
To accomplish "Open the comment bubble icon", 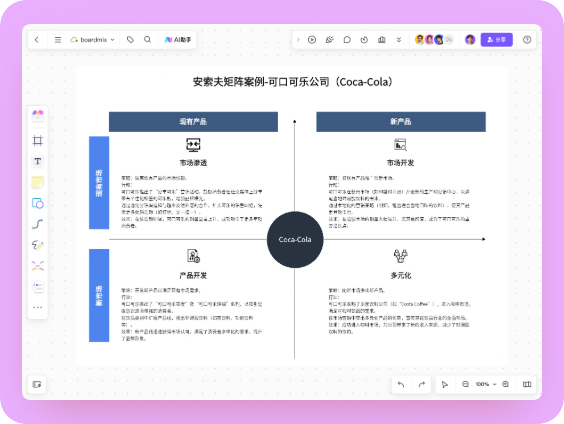I will point(347,40).
